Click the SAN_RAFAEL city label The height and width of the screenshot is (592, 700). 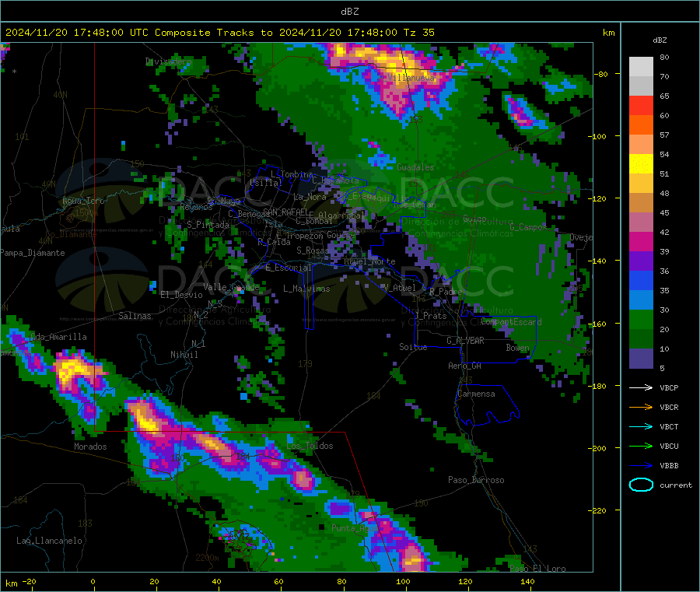[x=285, y=212]
